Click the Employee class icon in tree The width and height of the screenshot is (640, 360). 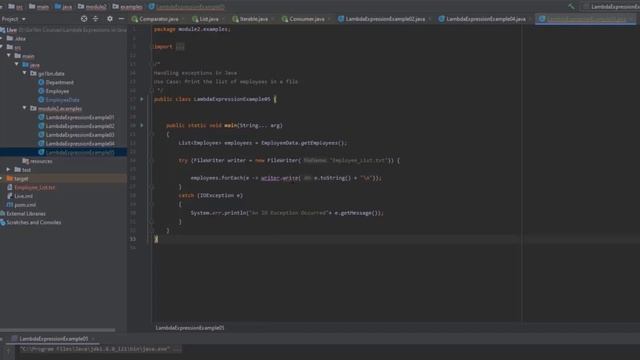(x=41, y=91)
